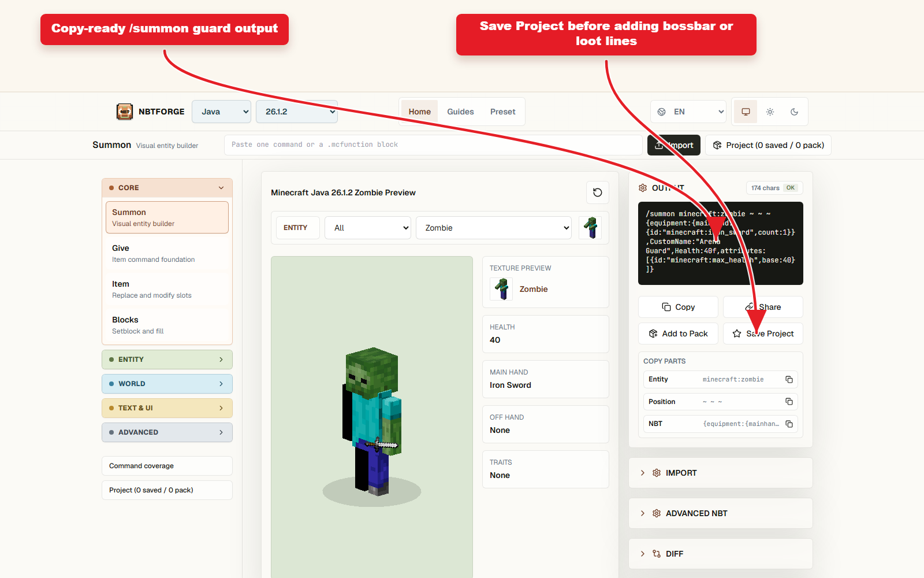Expand the DIFF panel
924x578 pixels.
(721, 554)
